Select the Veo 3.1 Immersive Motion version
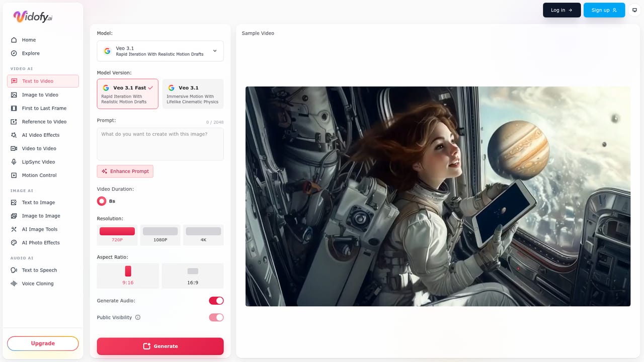 193,94
